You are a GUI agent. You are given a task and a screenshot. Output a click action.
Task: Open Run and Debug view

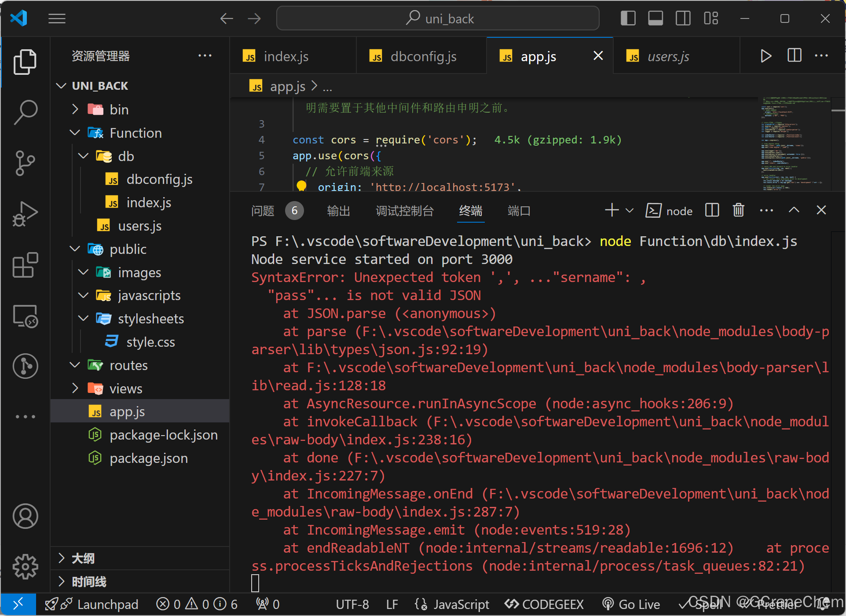tap(25, 214)
